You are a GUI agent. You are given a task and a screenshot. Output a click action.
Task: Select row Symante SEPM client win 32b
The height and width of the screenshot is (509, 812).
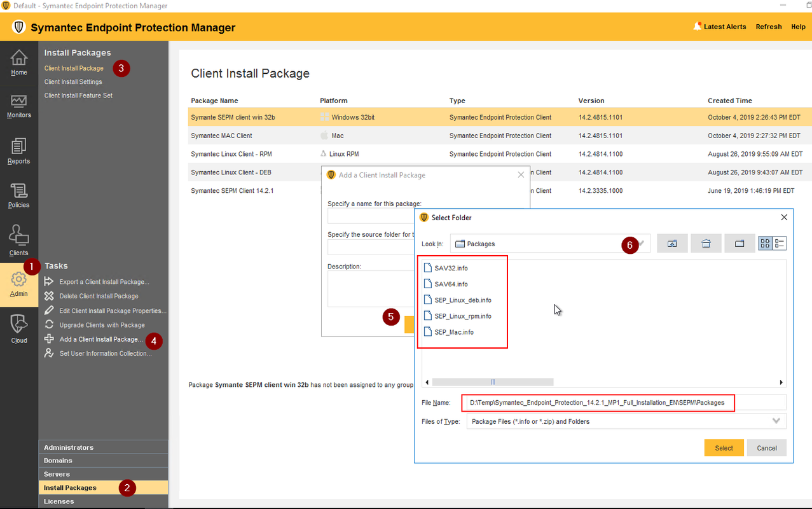[500, 117]
